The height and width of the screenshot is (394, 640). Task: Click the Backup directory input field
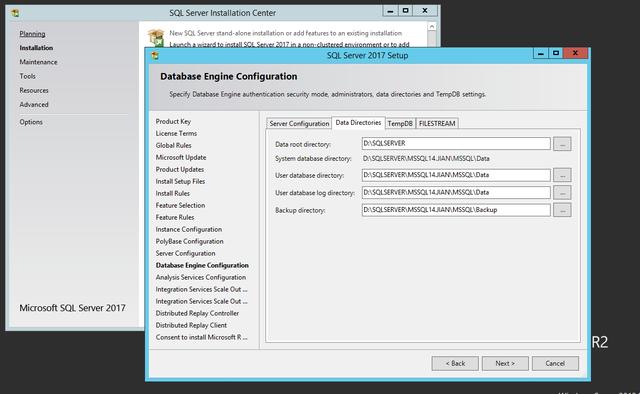456,210
